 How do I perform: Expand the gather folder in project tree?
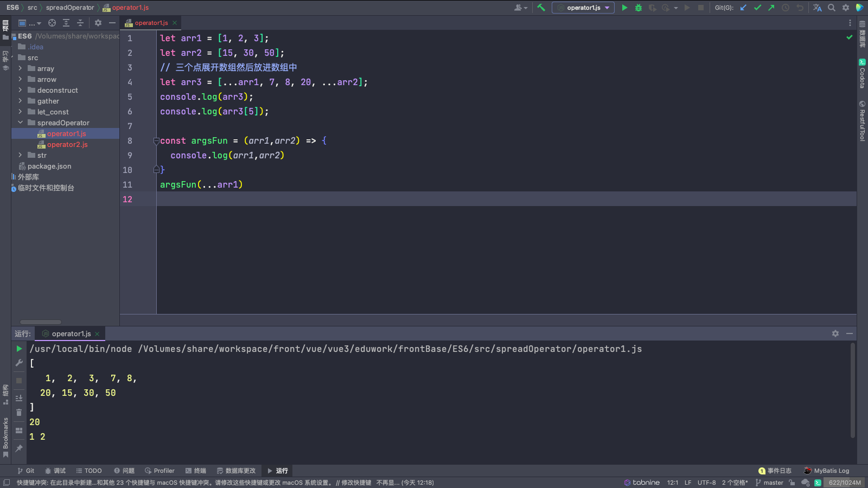click(x=21, y=101)
